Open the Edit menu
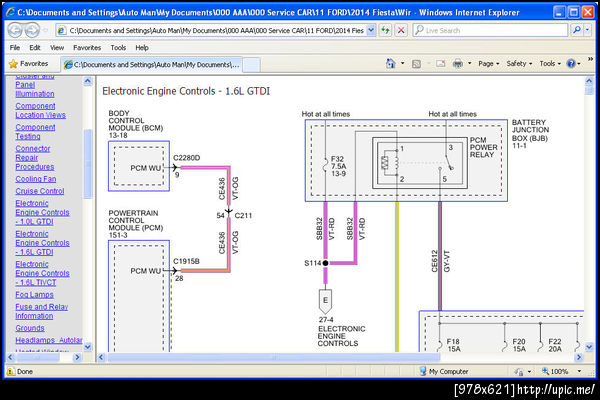Viewport: 600px width, 400px height. point(35,48)
